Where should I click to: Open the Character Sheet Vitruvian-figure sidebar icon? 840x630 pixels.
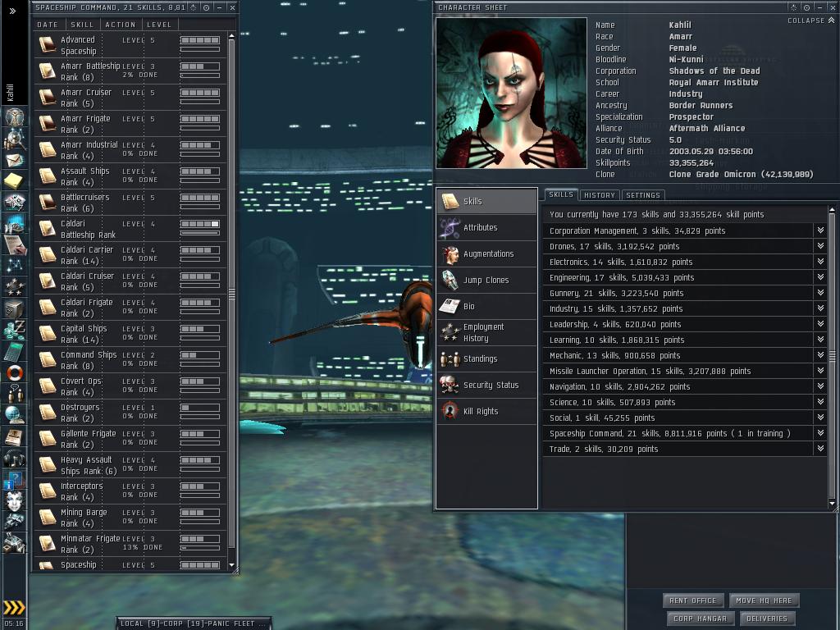tap(15, 116)
